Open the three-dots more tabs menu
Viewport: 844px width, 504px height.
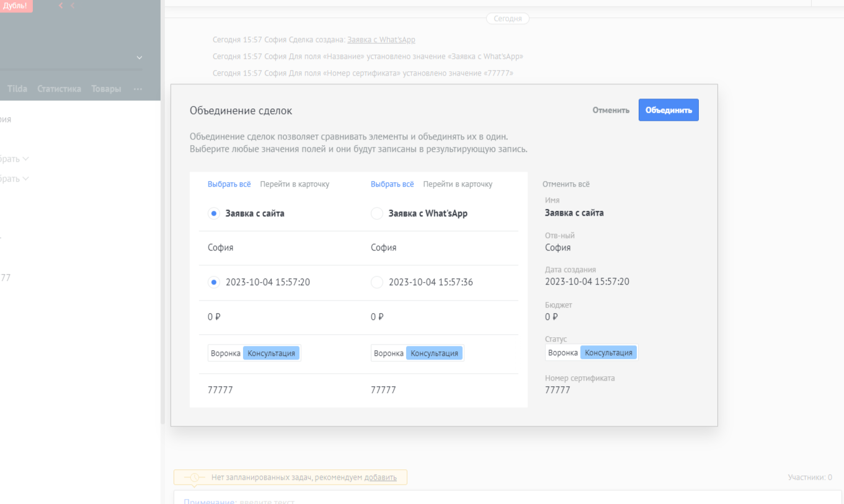click(x=138, y=89)
